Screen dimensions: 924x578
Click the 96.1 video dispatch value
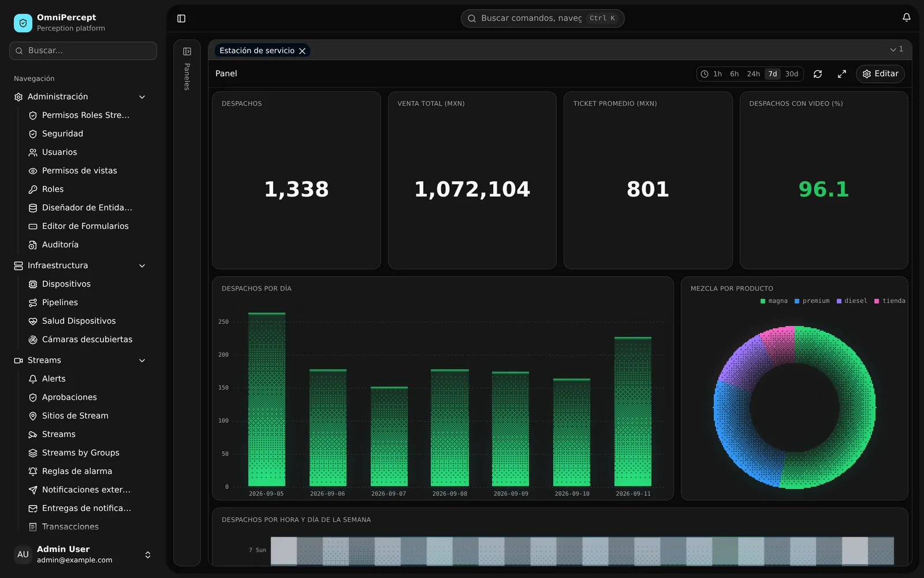point(824,190)
